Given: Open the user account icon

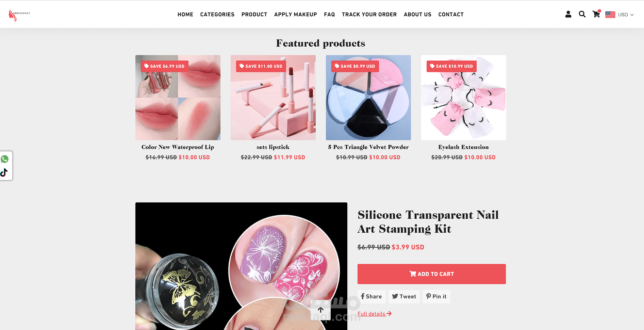Looking at the screenshot, I should click(x=568, y=14).
